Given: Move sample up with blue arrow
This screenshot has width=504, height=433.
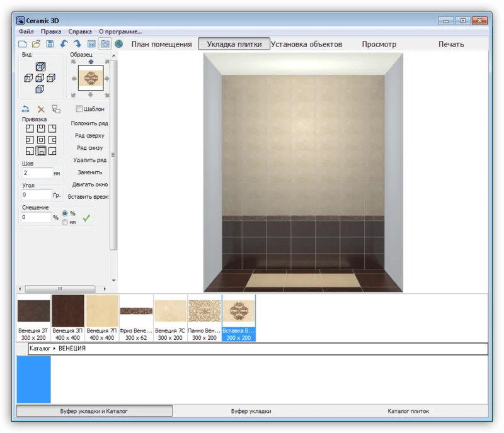Looking at the screenshot, I should (x=91, y=62).
